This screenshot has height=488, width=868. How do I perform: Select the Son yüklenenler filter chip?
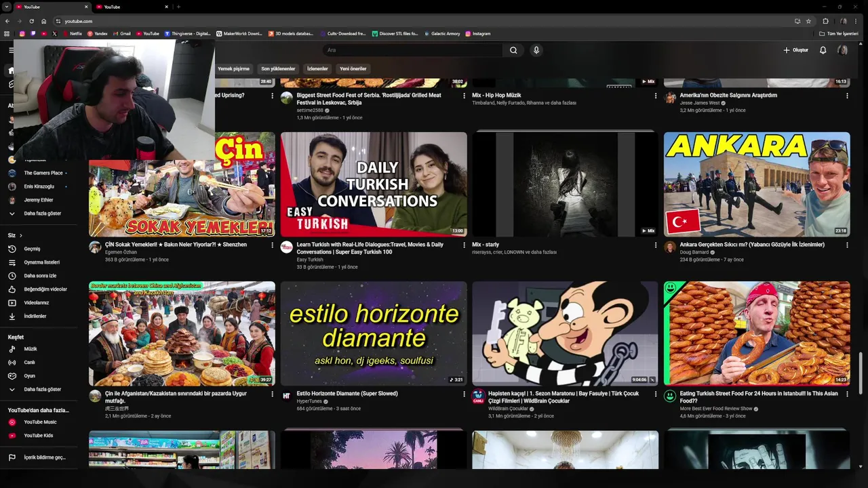tap(278, 68)
